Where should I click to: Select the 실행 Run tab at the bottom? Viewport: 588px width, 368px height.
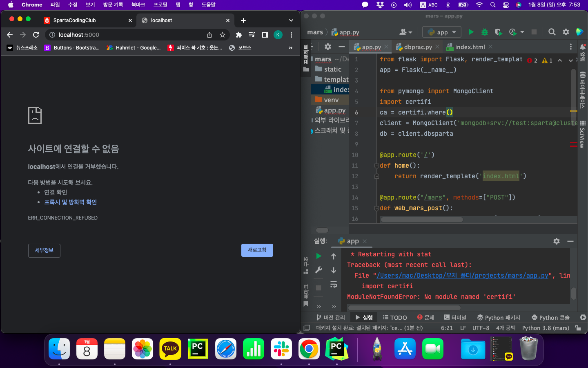click(364, 317)
